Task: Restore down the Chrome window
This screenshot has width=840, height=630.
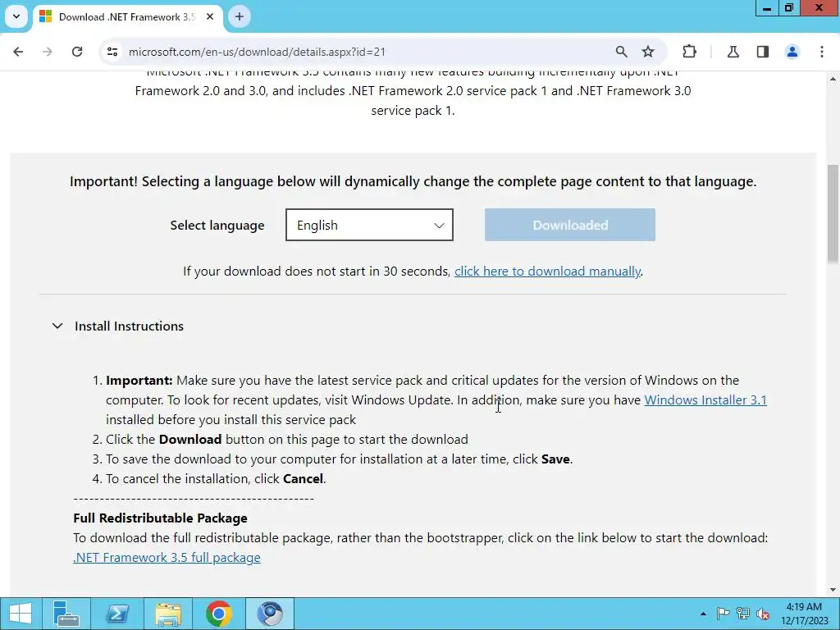Action: coord(789,7)
